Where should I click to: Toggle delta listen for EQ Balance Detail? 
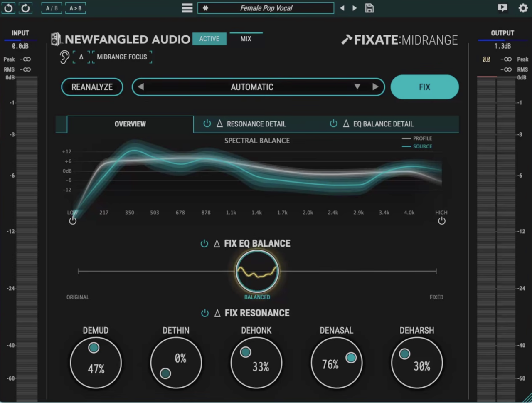[x=346, y=124]
